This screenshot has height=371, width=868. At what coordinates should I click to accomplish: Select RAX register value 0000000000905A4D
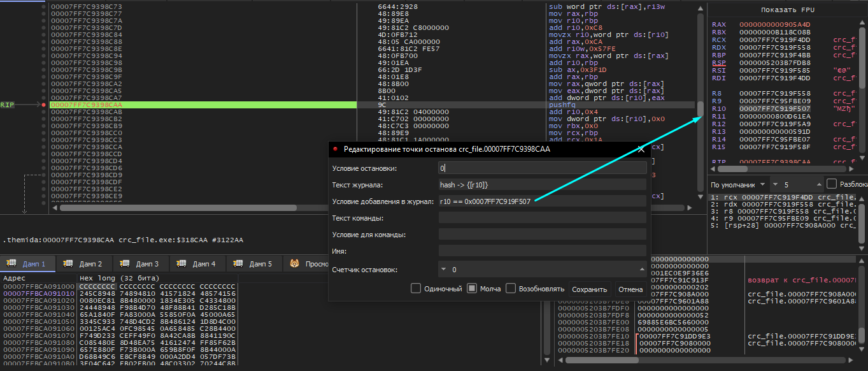tap(775, 24)
